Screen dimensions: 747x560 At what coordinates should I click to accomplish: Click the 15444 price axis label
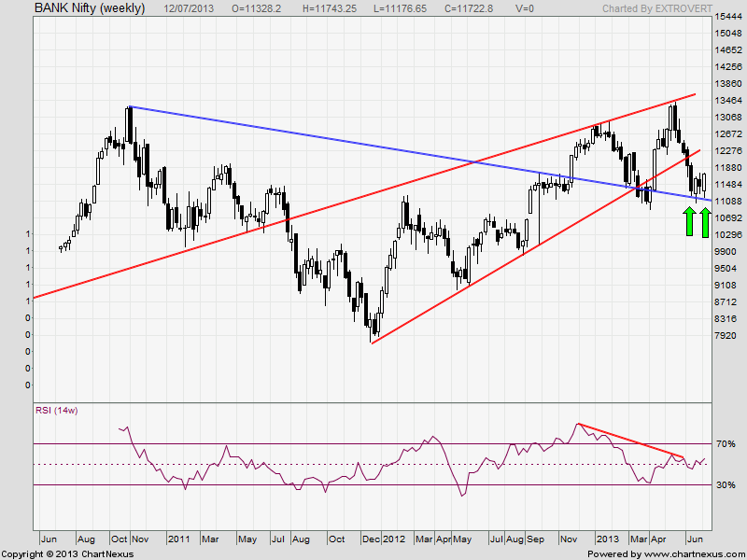[x=728, y=17]
